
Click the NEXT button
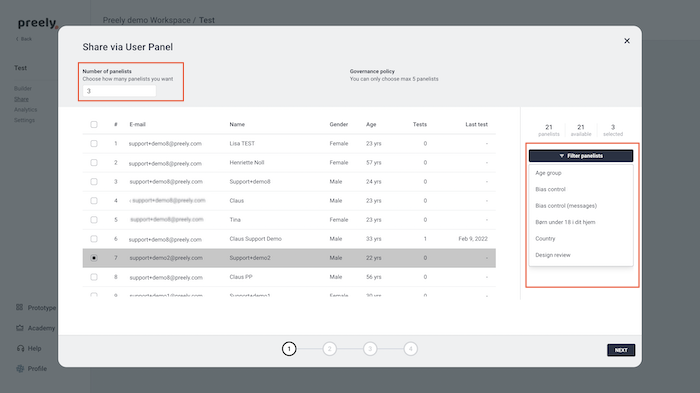pyautogui.click(x=621, y=350)
